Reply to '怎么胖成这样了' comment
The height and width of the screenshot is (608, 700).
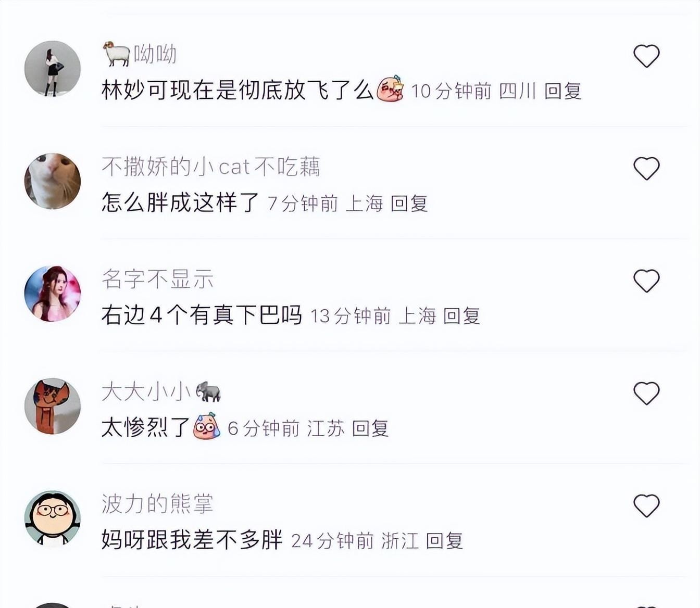click(409, 203)
